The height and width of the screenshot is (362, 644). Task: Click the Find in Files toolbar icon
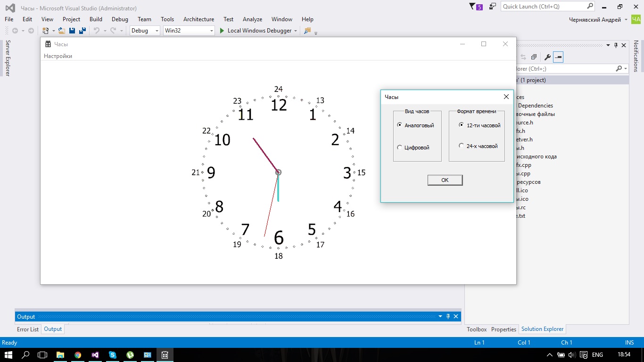(x=307, y=31)
